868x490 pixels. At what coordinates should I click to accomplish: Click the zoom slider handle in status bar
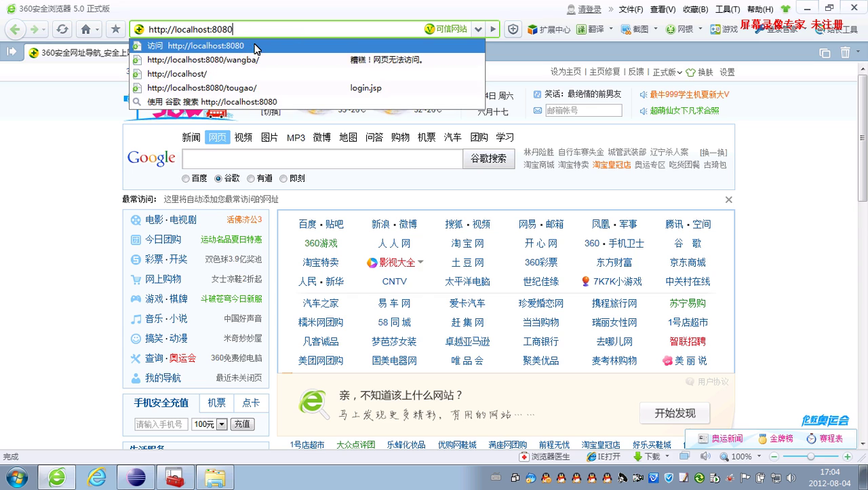pos(810,457)
